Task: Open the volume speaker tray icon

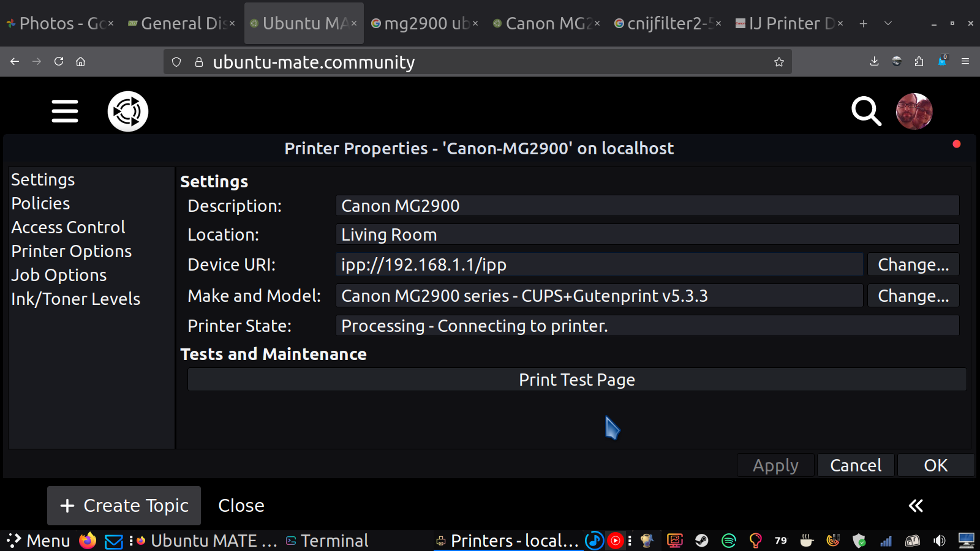Action: (939, 541)
